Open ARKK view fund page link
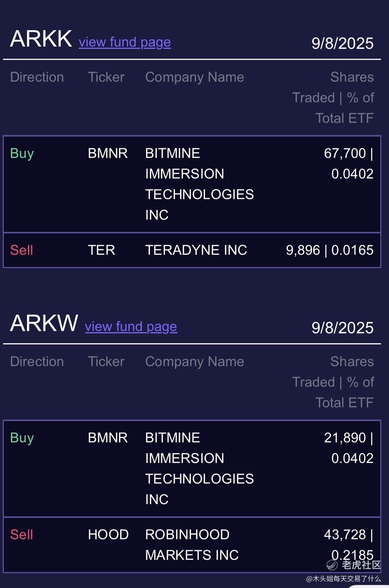 [125, 42]
